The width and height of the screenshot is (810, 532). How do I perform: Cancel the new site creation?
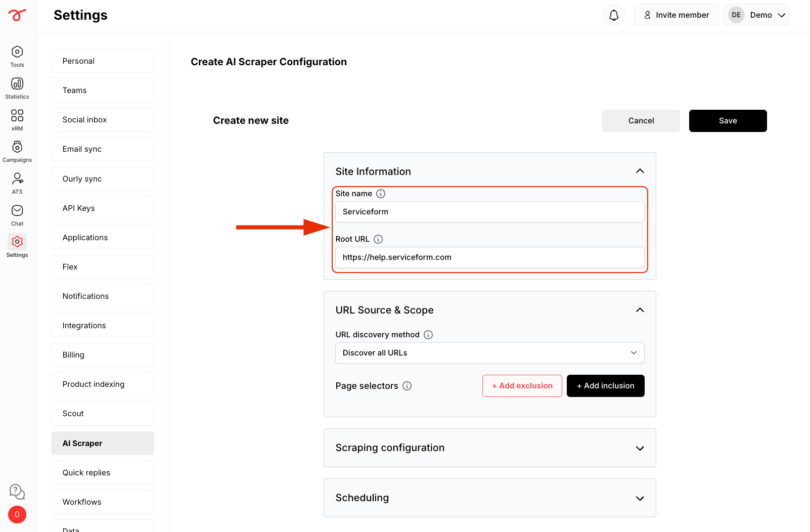coord(641,121)
